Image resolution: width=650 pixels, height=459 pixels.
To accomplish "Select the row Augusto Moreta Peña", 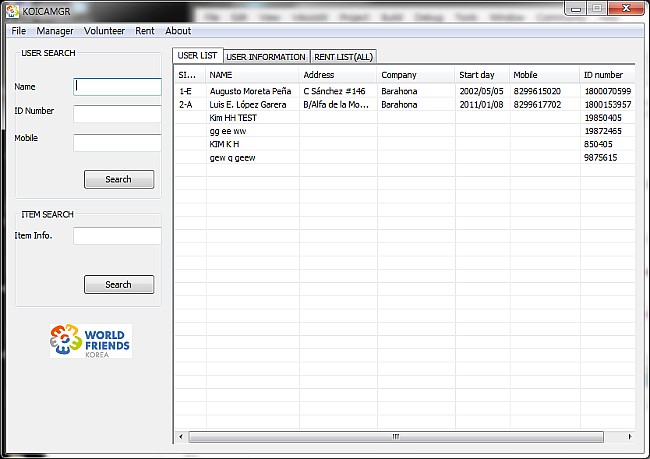I will click(405, 91).
